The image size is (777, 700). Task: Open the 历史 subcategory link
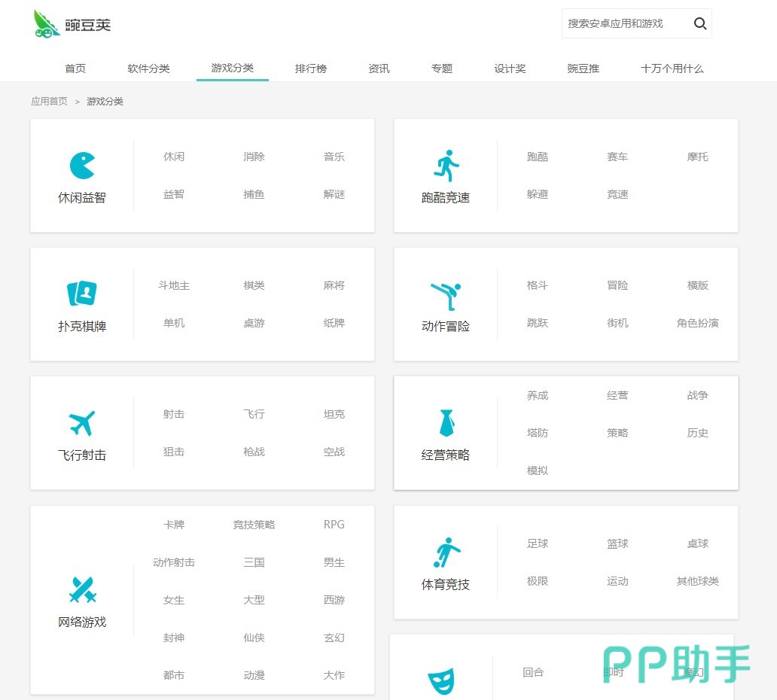click(698, 433)
